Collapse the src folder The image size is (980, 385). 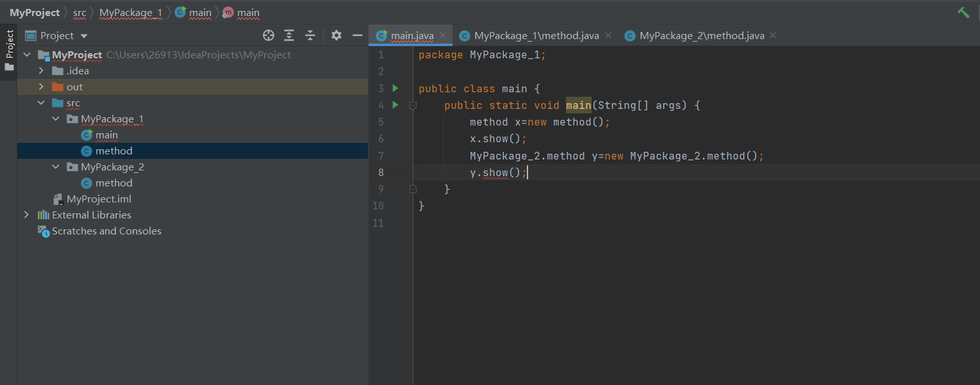[41, 102]
